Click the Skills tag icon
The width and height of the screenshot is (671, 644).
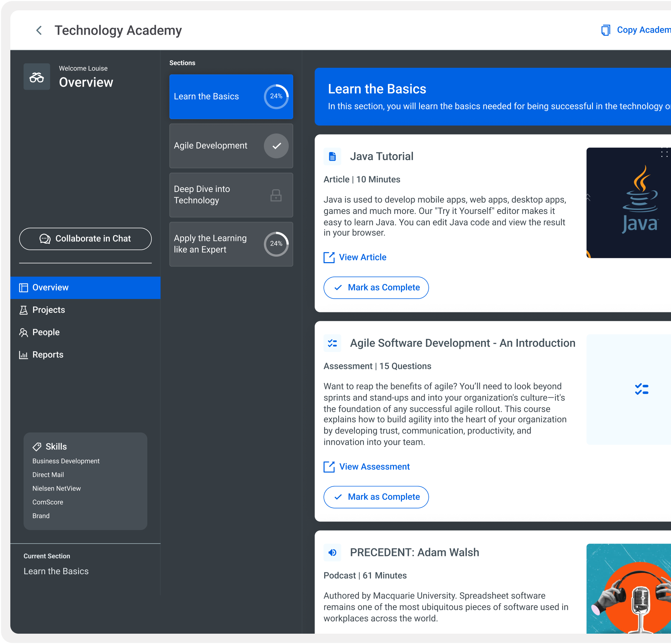37,447
